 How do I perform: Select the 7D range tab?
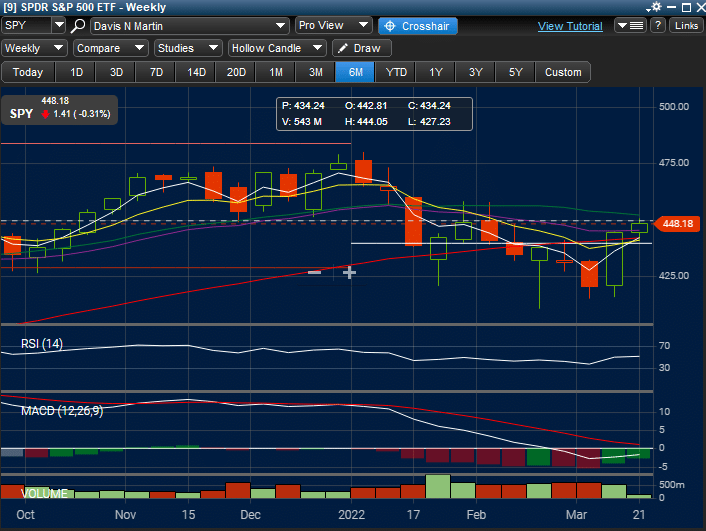click(x=156, y=72)
